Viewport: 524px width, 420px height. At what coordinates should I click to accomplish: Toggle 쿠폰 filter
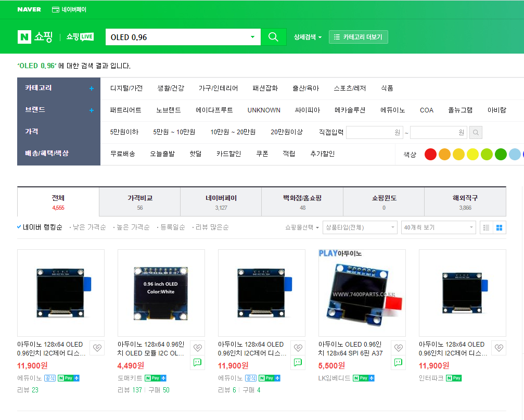(x=262, y=154)
